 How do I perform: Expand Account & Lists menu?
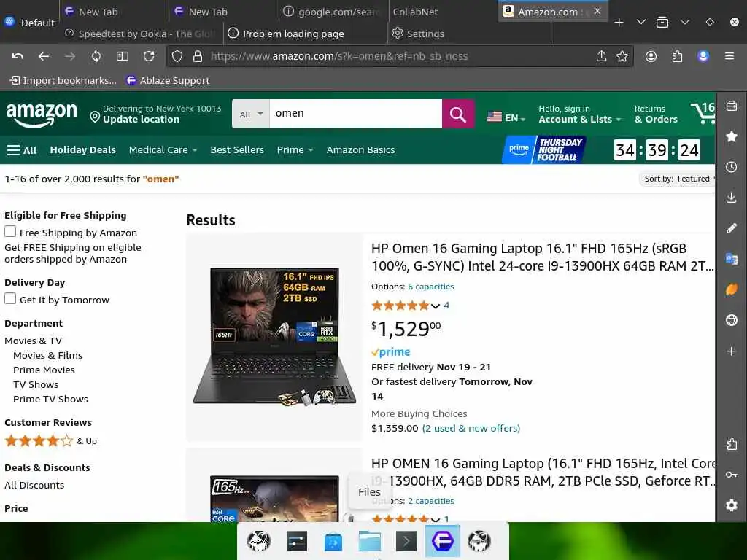[580, 114]
